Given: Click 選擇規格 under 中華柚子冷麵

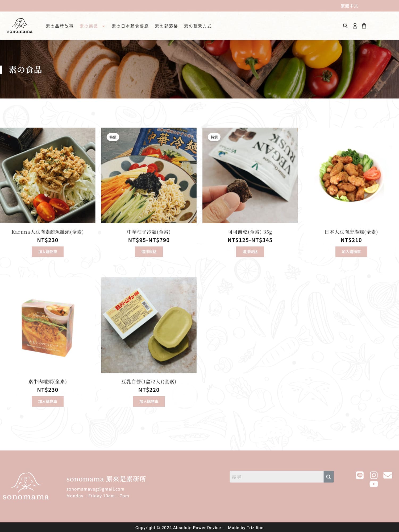Looking at the screenshot, I should (149, 251).
